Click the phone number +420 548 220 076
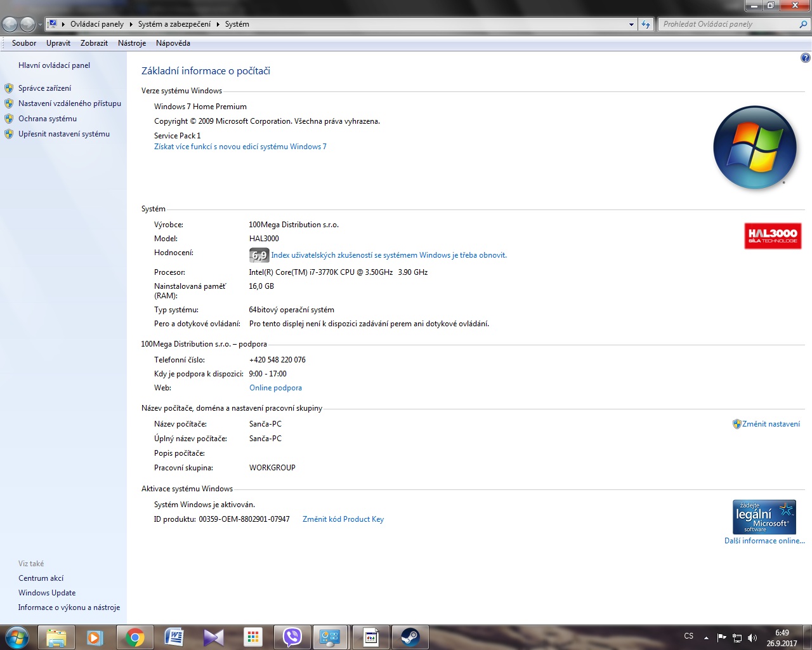Viewport: 812px width, 650px height. click(277, 360)
